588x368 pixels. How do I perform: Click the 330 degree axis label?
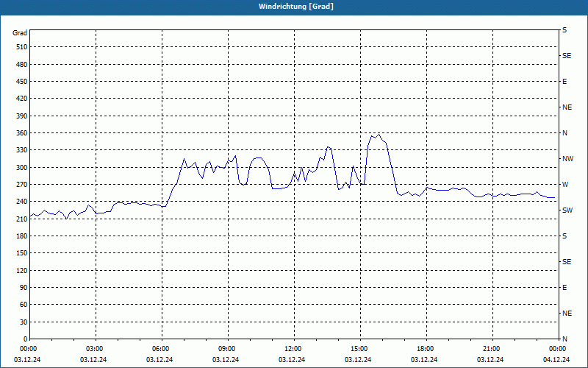22,150
